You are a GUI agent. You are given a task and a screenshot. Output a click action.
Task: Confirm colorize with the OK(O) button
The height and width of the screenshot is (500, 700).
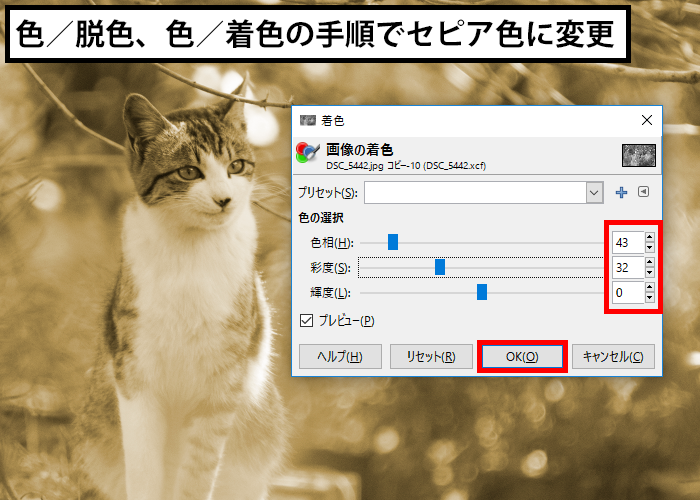coord(522,356)
